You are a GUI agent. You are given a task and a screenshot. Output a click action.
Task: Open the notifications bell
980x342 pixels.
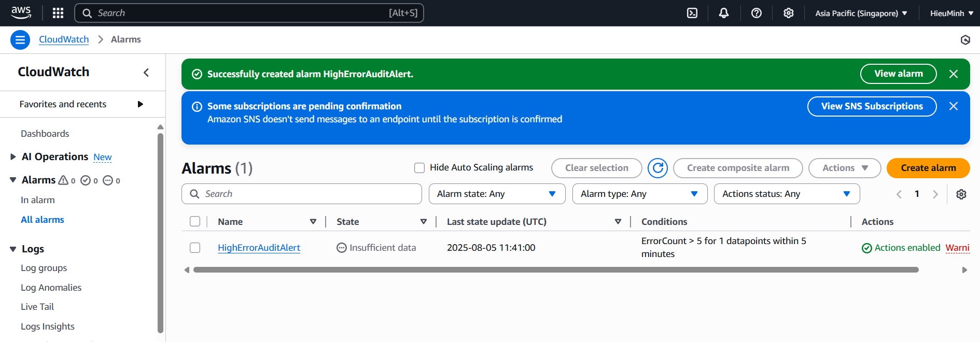(x=724, y=13)
